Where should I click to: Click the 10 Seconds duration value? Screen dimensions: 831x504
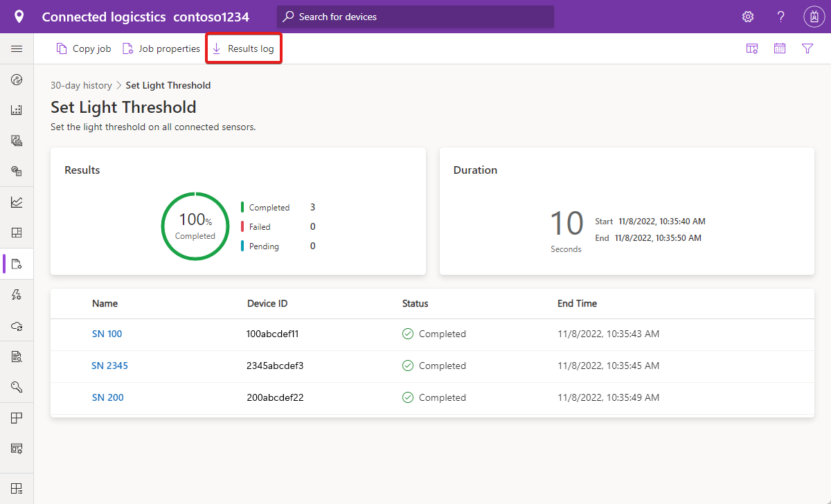pos(566,231)
